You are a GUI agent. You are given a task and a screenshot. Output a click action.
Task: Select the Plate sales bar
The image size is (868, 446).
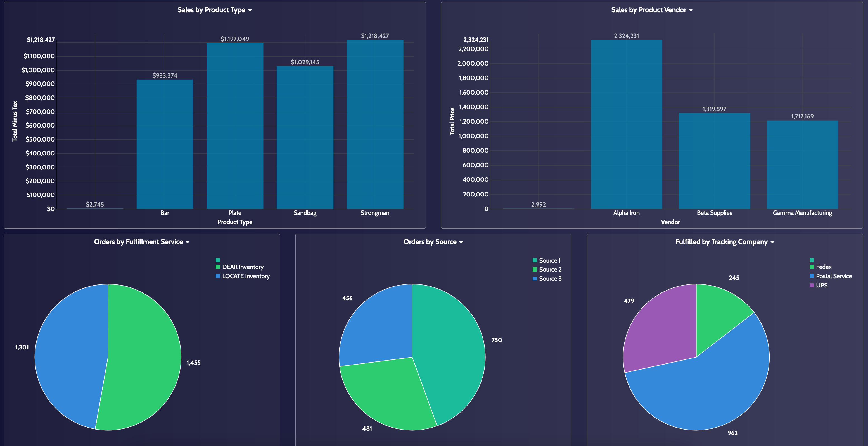tap(235, 126)
